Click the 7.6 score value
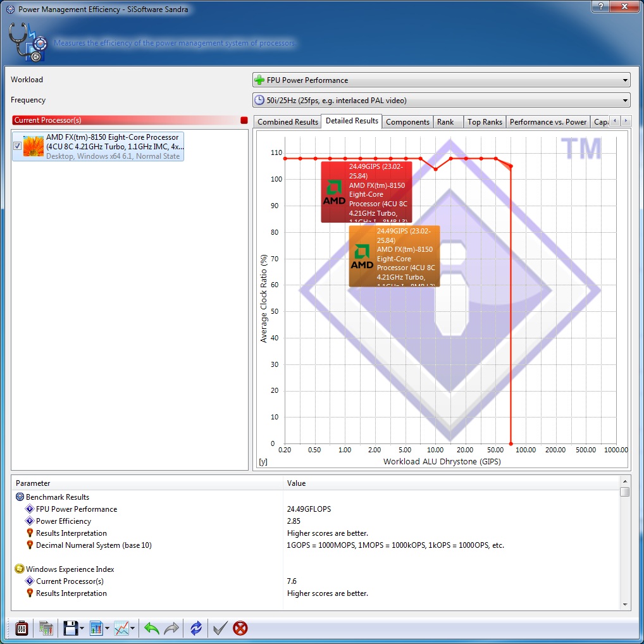The height and width of the screenshot is (644, 644). (292, 581)
